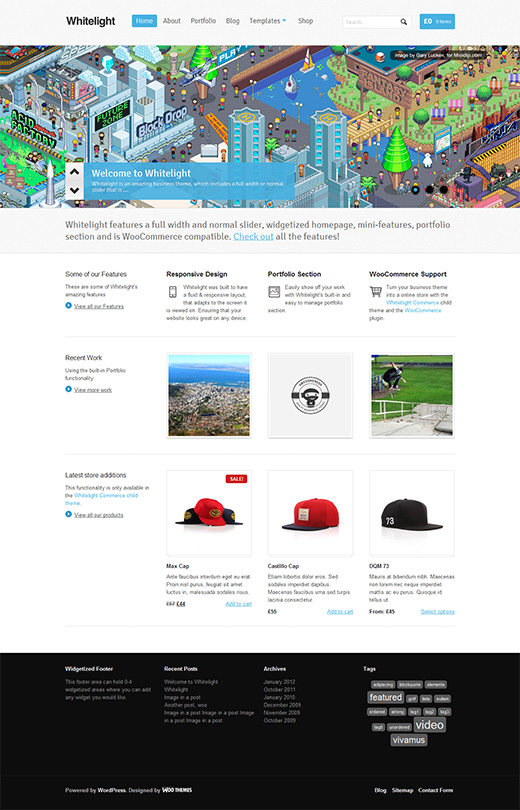520x810 pixels.
Task: Click the blockquote tag
Action: [410, 684]
